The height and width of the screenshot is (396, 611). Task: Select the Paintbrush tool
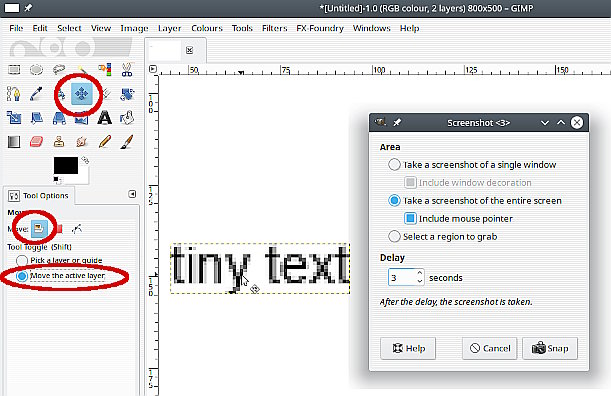pos(127,141)
